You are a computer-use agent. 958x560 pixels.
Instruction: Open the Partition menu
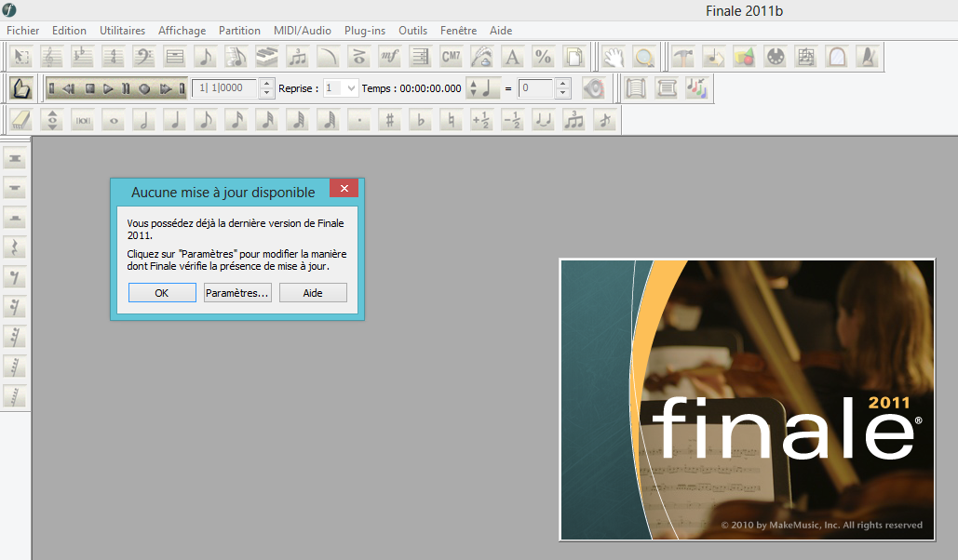pos(239,31)
